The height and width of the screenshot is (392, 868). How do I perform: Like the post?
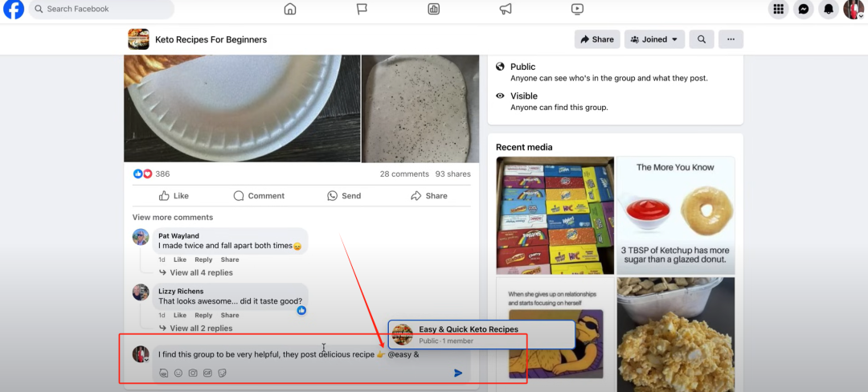pyautogui.click(x=174, y=196)
